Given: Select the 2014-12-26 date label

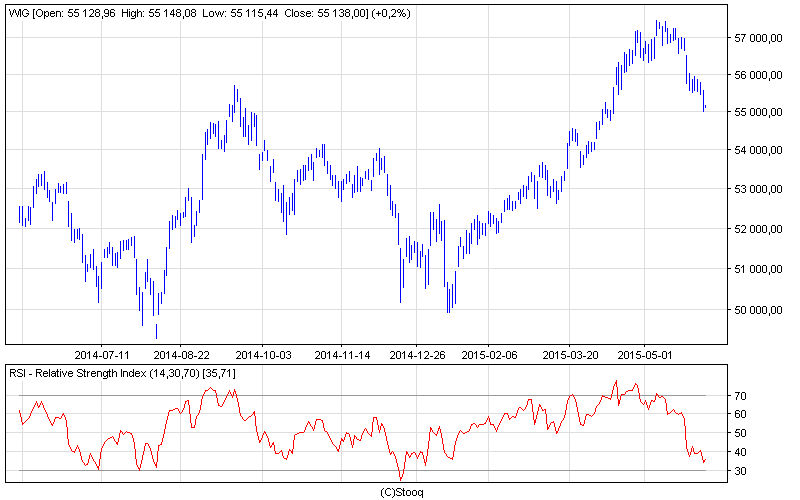Looking at the screenshot, I should point(415,354).
